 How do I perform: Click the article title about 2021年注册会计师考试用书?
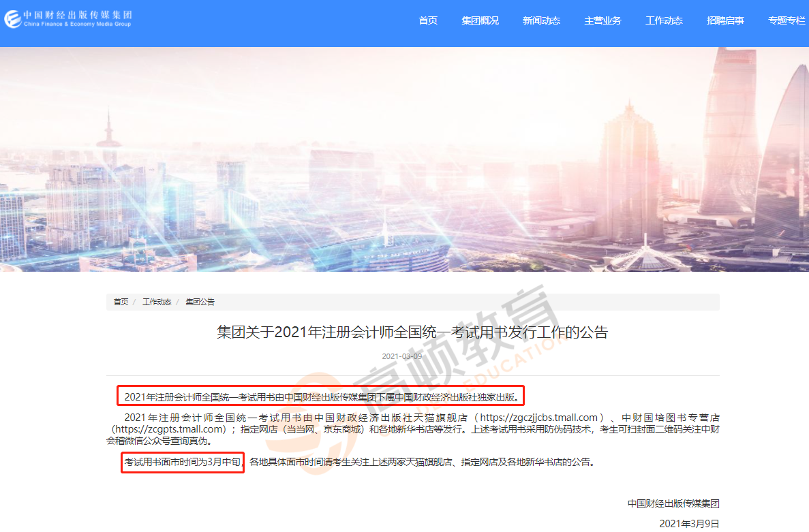pyautogui.click(x=412, y=332)
